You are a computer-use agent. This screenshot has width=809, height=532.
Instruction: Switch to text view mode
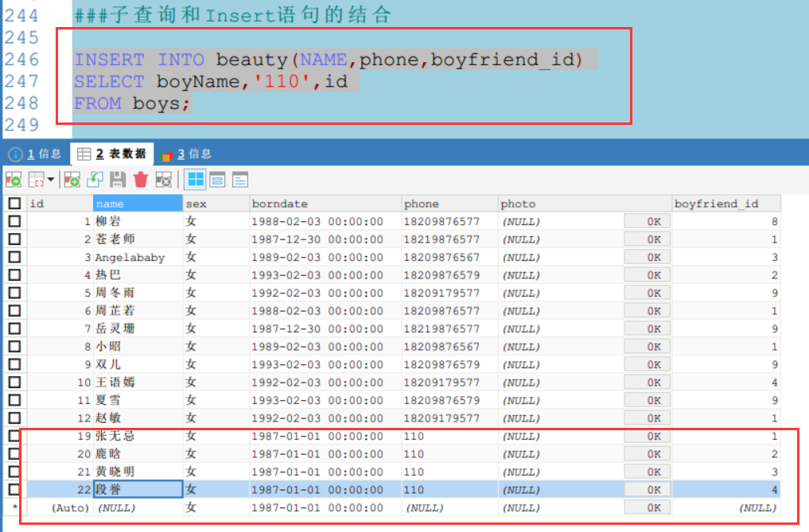[240, 180]
